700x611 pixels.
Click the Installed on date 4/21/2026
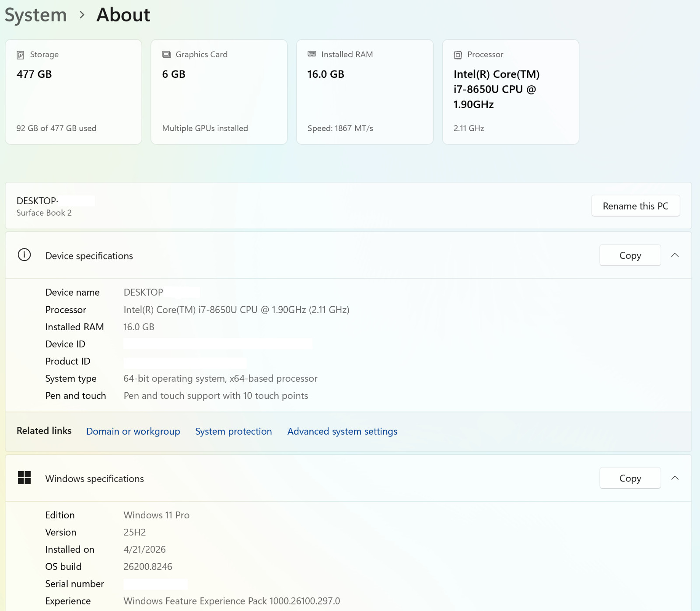pos(144,549)
